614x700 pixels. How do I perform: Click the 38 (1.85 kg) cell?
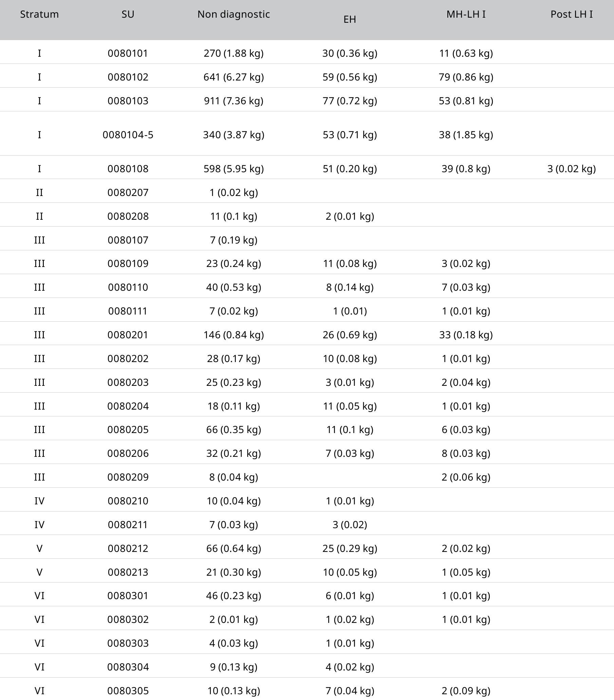pyautogui.click(x=466, y=135)
